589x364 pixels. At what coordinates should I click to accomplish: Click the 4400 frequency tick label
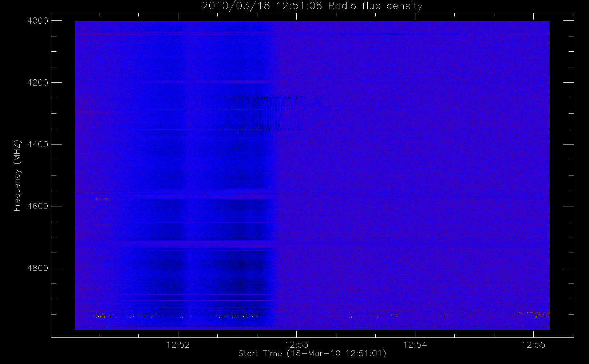pyautogui.click(x=37, y=145)
